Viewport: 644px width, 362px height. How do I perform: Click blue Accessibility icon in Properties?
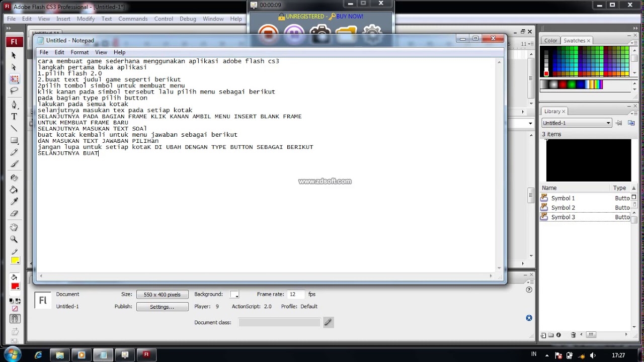coord(529,318)
